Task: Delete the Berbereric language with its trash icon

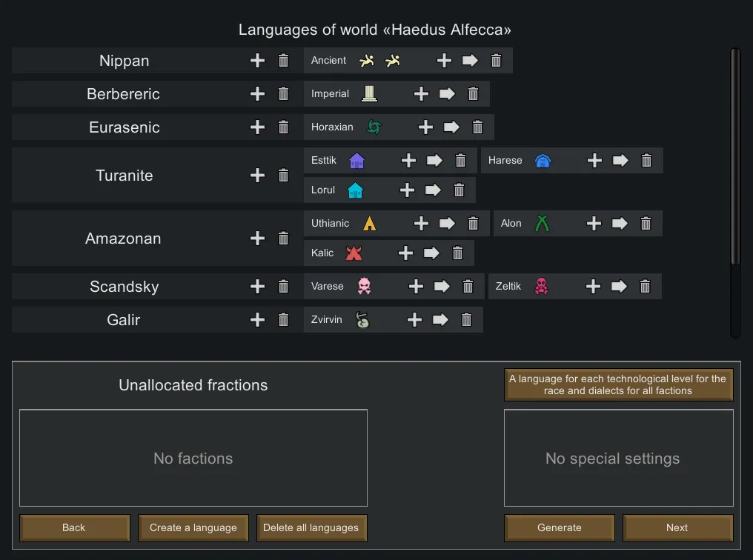Action: [x=283, y=94]
